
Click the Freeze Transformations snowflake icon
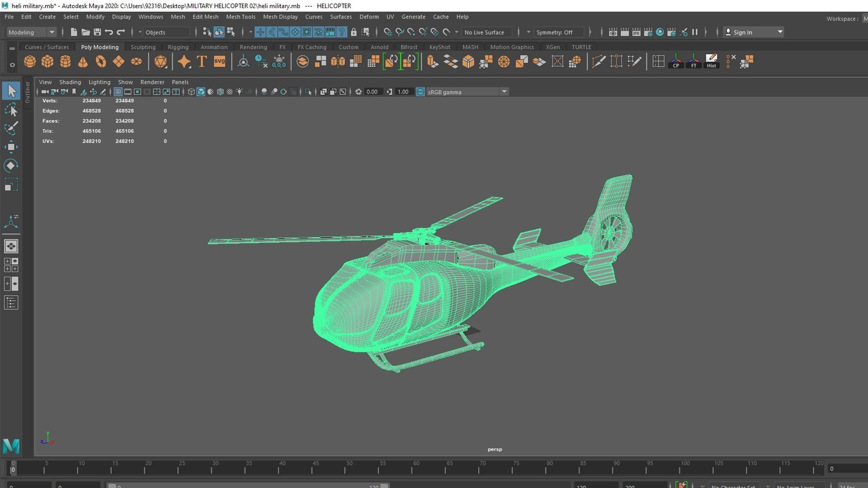pyautogui.click(x=279, y=61)
